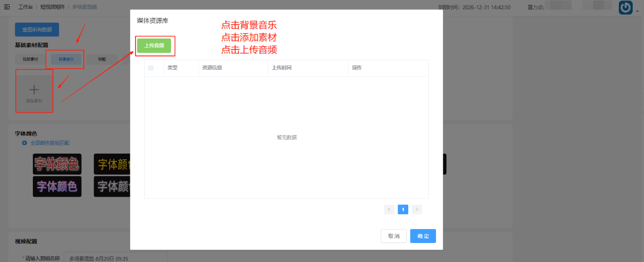The image size is (644, 262).
Task: Click the green 上传音频 upload button
Action: pyautogui.click(x=154, y=45)
